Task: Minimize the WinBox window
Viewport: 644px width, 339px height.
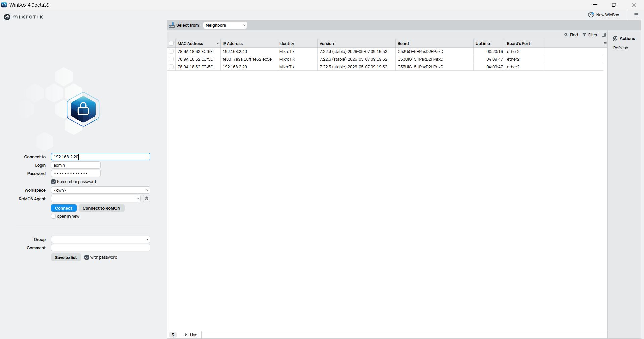Action: (595, 5)
